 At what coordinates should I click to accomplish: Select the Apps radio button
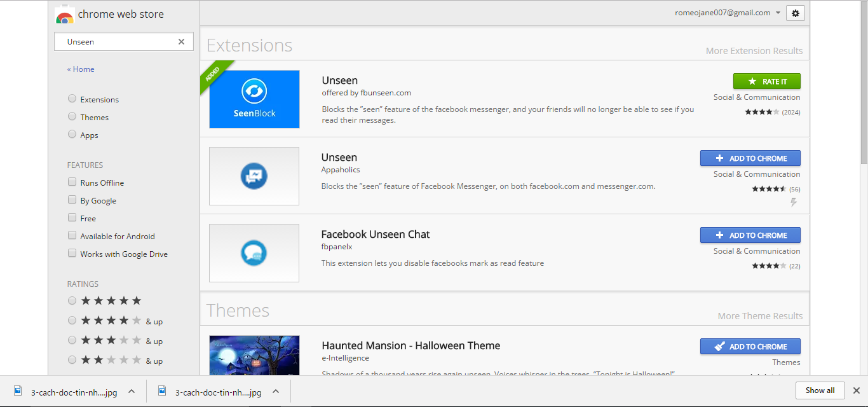[x=72, y=134]
